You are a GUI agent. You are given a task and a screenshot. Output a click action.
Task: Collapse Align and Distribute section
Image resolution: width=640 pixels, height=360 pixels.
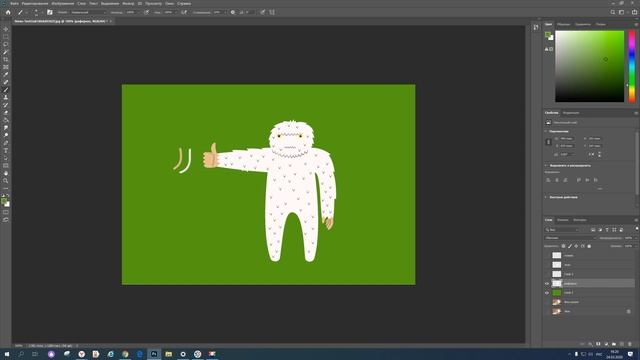[546, 166]
